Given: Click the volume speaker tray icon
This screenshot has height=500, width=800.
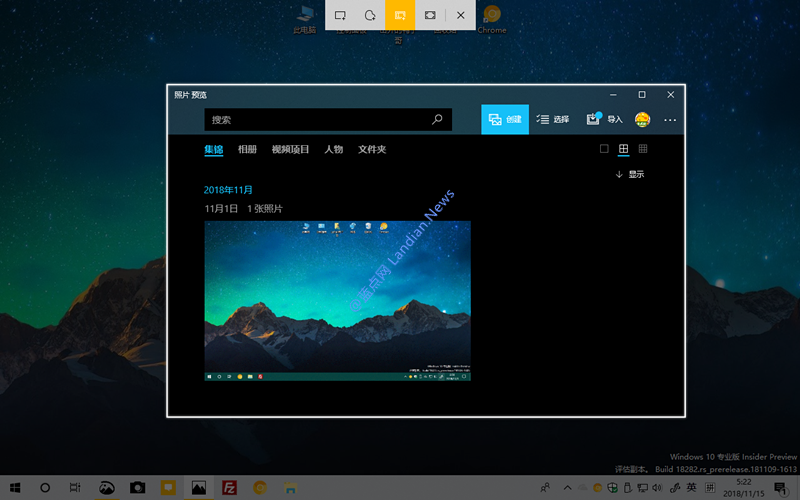Looking at the screenshot, I should pos(657,488).
